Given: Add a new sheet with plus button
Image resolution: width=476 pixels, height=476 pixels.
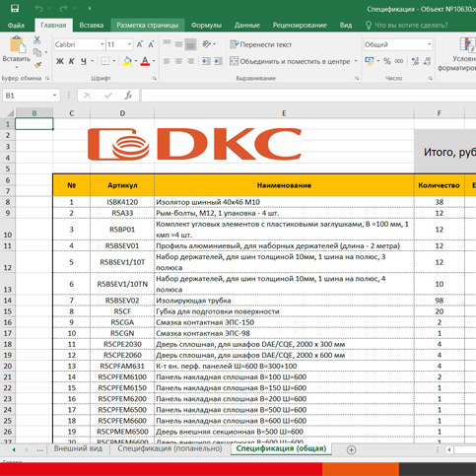Looking at the screenshot, I should [x=351, y=449].
